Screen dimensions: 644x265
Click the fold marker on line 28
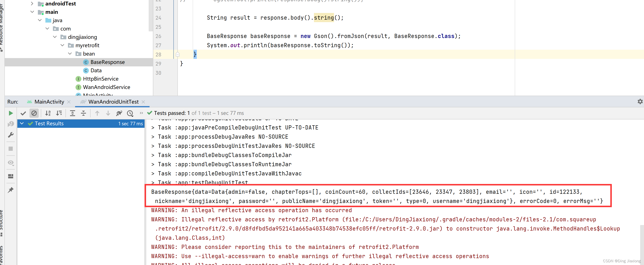pyautogui.click(x=178, y=54)
